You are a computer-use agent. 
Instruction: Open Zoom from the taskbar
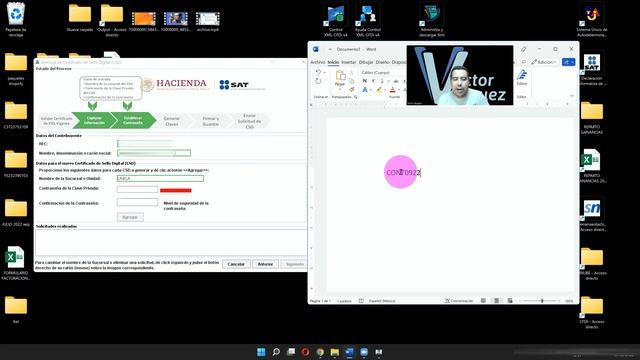pyautogui.click(x=364, y=352)
